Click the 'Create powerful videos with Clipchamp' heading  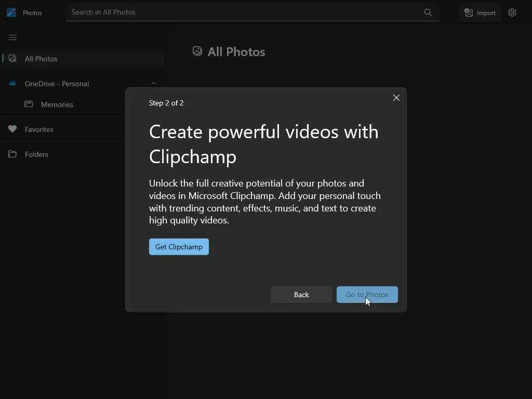(263, 144)
